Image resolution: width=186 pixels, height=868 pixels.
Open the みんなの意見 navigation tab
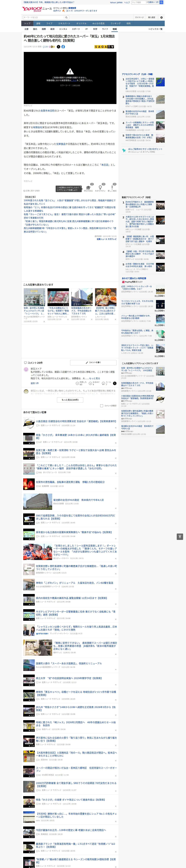tap(98, 24)
